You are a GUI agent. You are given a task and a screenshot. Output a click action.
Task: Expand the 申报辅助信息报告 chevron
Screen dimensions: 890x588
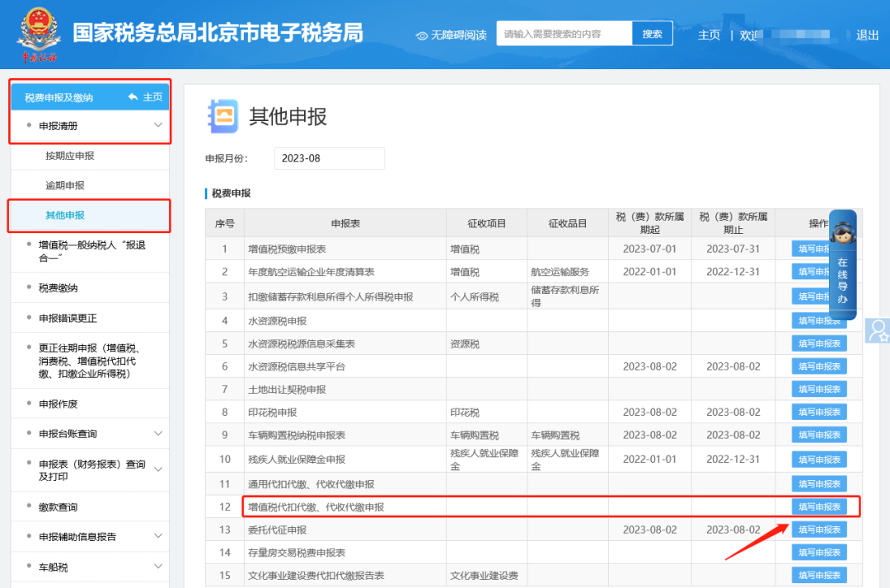pyautogui.click(x=158, y=536)
